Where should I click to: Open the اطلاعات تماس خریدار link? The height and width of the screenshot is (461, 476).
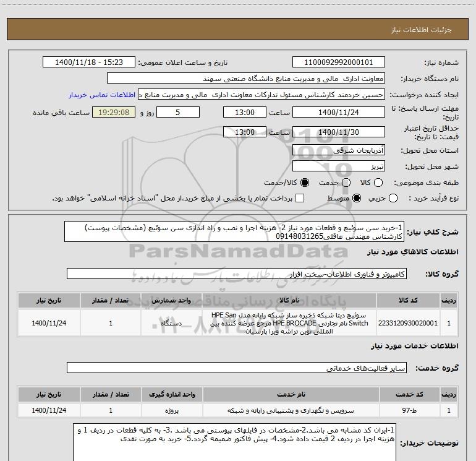[102, 95]
